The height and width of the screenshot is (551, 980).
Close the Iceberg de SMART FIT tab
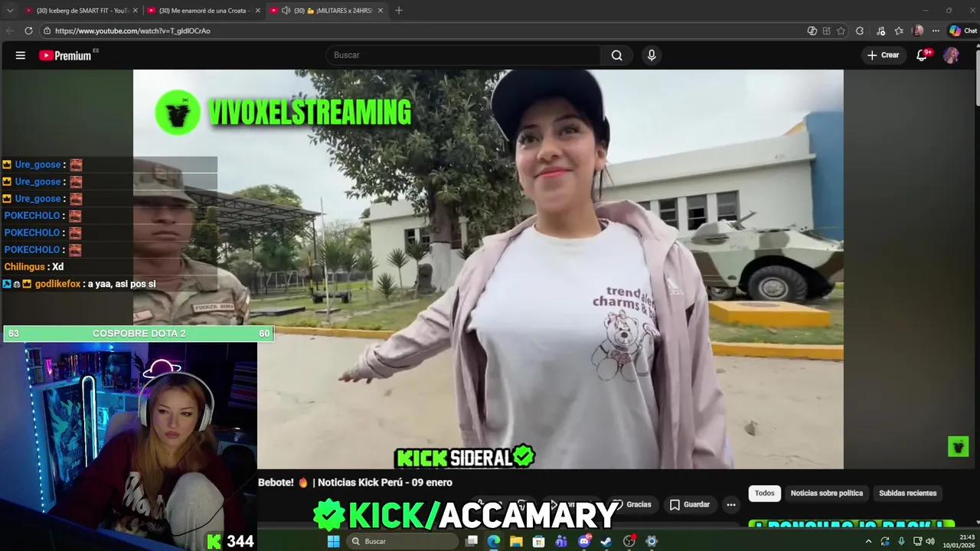point(136,10)
